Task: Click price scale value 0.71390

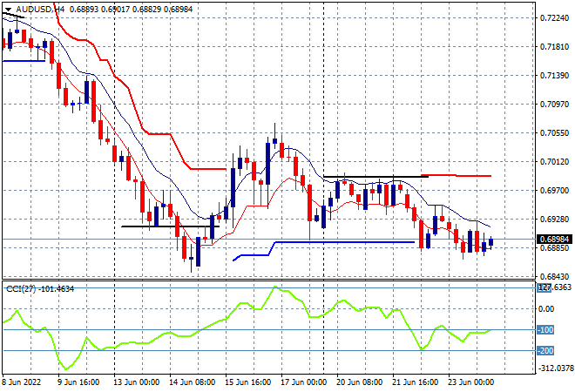Action: pos(554,75)
